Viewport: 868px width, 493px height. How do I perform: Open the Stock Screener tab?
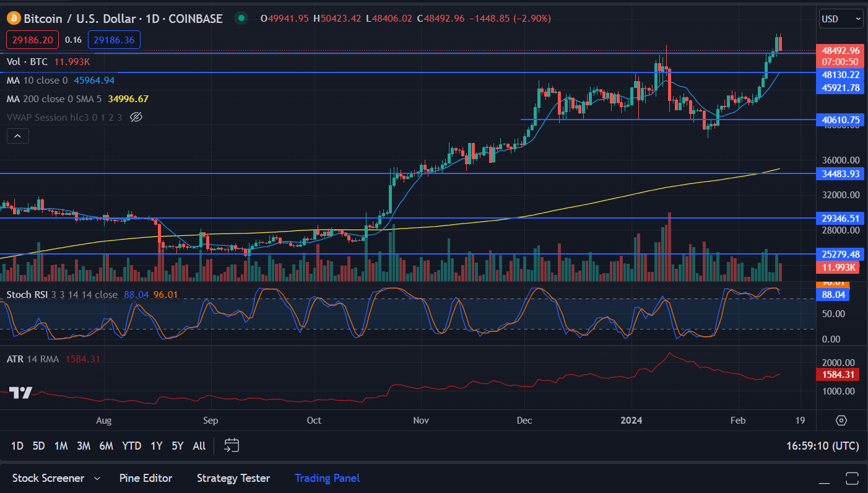48,478
